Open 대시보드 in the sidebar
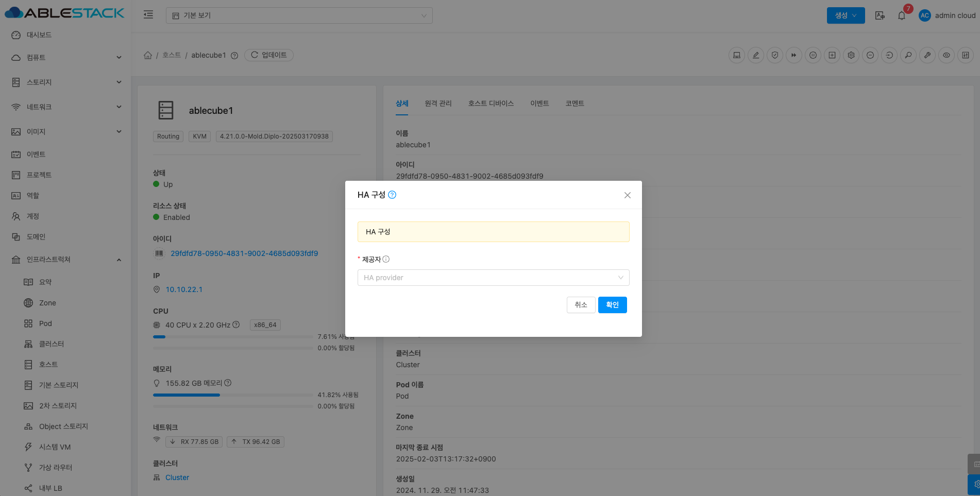Screen dimensions: 980x496 39,35
